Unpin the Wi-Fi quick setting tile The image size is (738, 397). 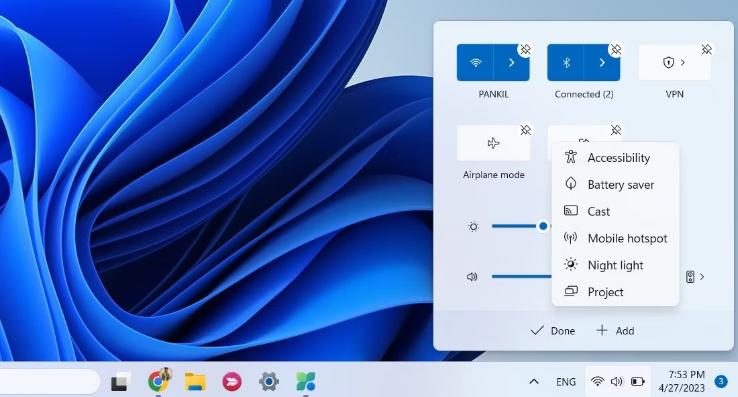tap(525, 49)
